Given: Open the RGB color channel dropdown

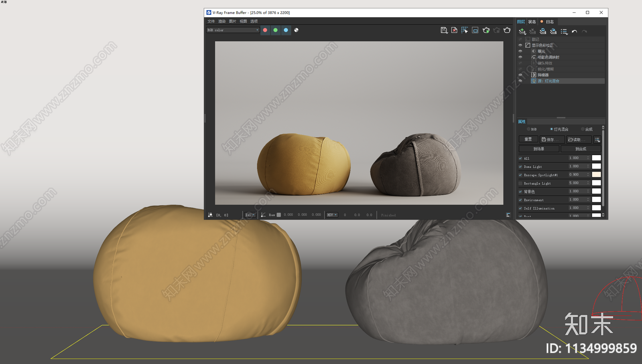Looking at the screenshot, I should [x=233, y=30].
